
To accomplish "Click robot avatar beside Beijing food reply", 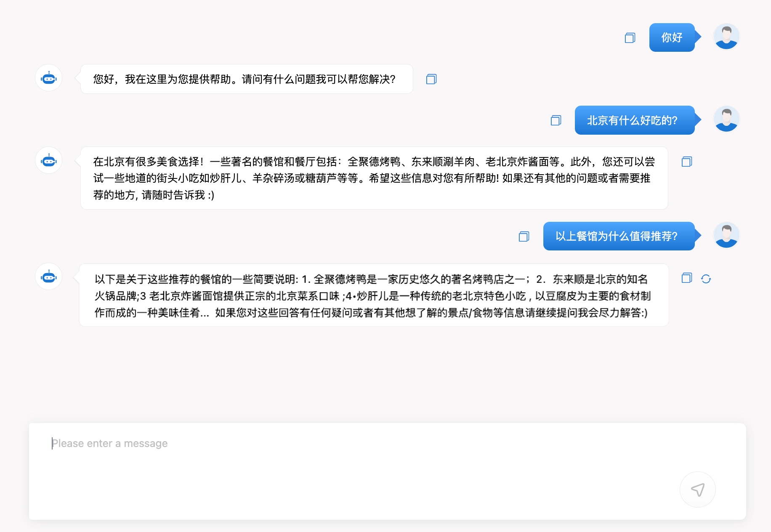I will (x=49, y=161).
